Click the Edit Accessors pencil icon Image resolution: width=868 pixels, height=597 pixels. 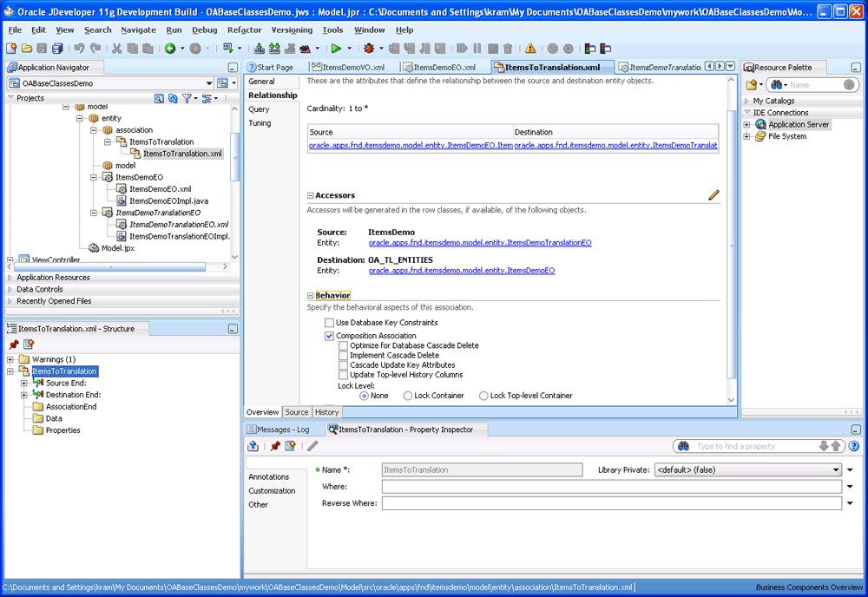pyautogui.click(x=713, y=194)
